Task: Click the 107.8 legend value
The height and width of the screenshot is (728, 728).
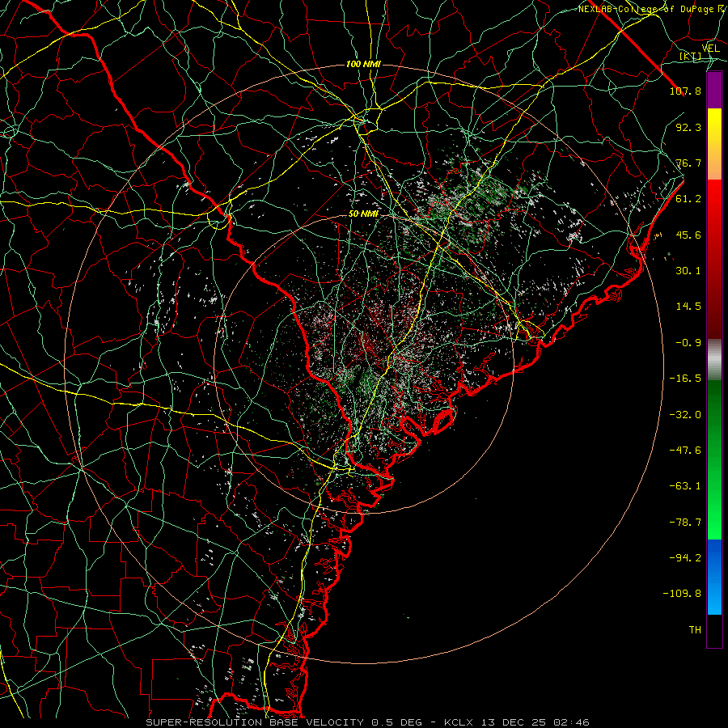Action: pyautogui.click(x=685, y=91)
